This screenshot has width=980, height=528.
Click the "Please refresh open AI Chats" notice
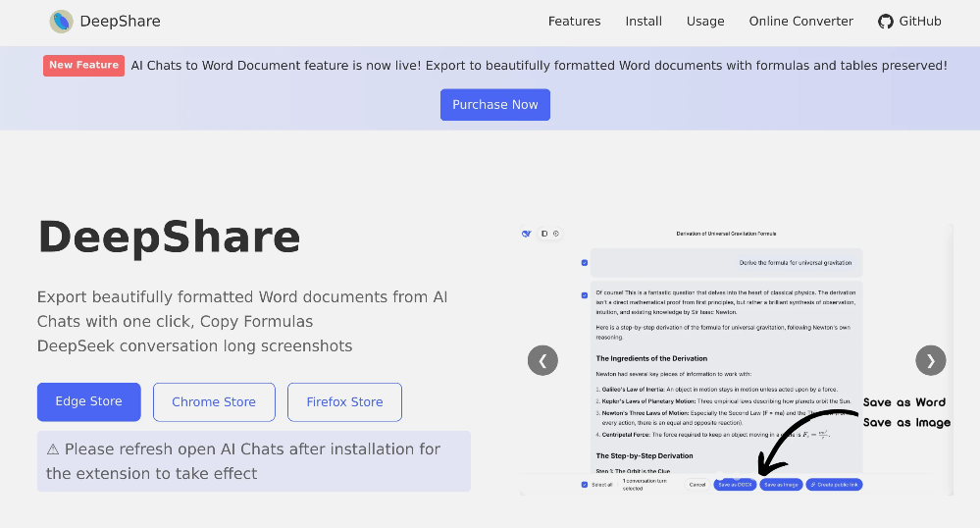click(254, 461)
